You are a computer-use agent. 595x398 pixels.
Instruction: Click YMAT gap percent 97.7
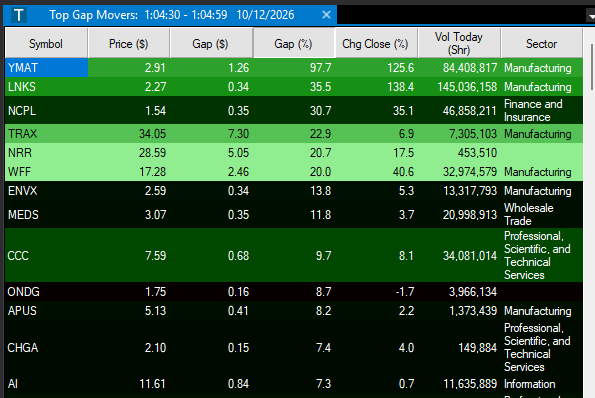320,68
